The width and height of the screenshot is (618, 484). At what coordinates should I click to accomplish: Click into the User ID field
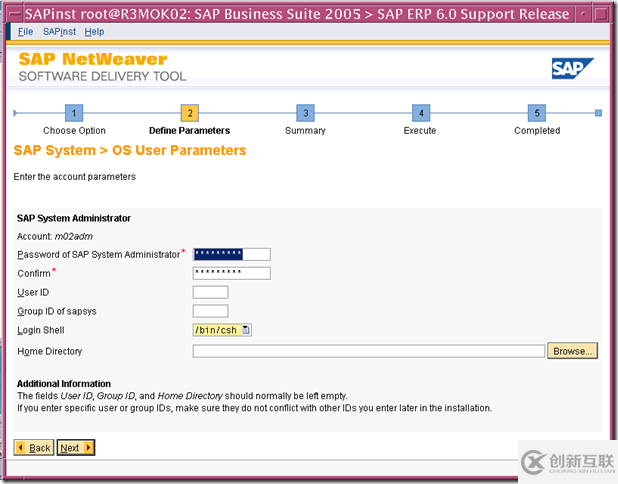(x=210, y=292)
